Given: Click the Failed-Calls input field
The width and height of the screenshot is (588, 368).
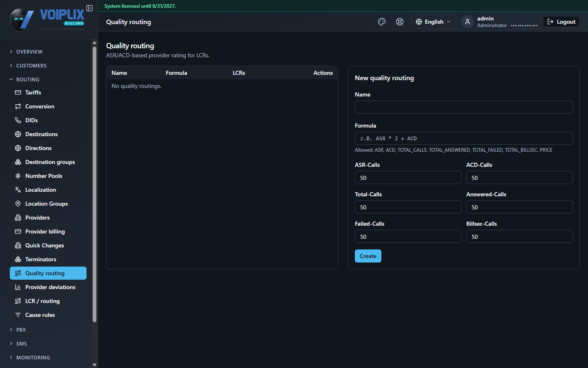Looking at the screenshot, I should click(x=408, y=236).
